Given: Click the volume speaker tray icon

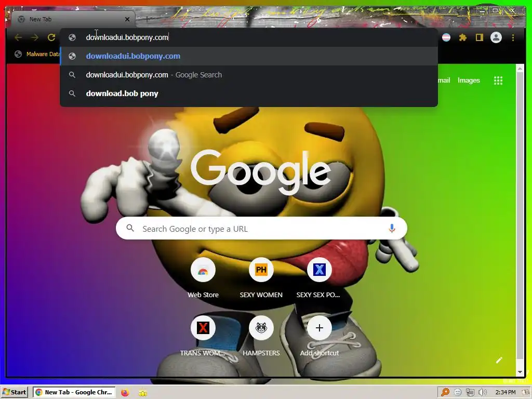Looking at the screenshot, I should (483, 393).
